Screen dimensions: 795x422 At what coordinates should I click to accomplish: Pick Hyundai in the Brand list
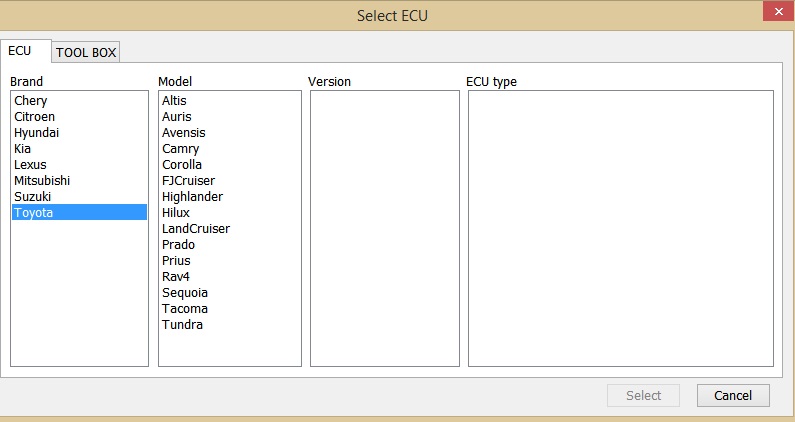pyautogui.click(x=37, y=133)
